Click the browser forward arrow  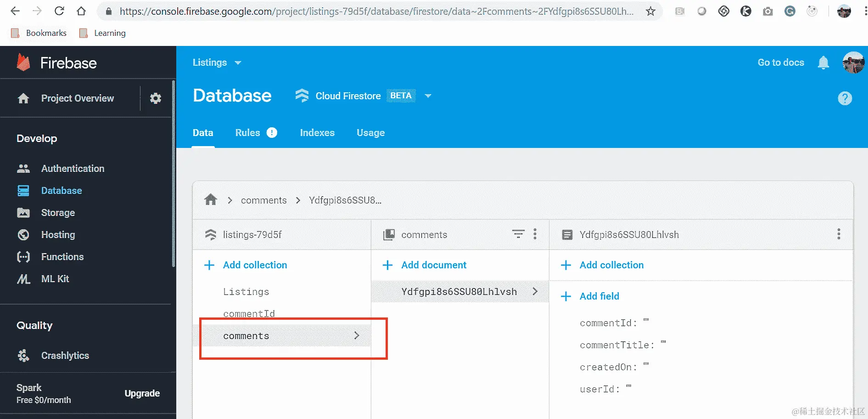click(x=37, y=11)
